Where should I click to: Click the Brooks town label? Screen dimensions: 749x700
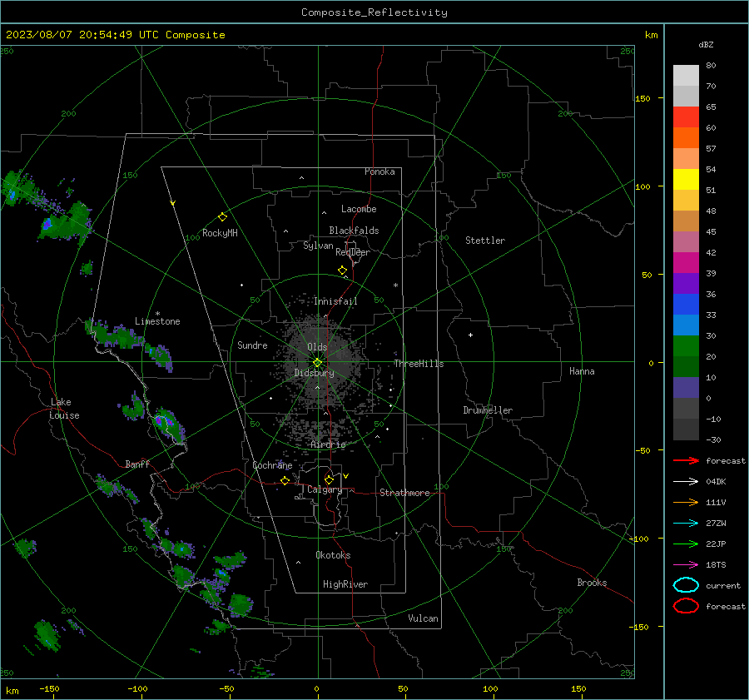point(592,583)
